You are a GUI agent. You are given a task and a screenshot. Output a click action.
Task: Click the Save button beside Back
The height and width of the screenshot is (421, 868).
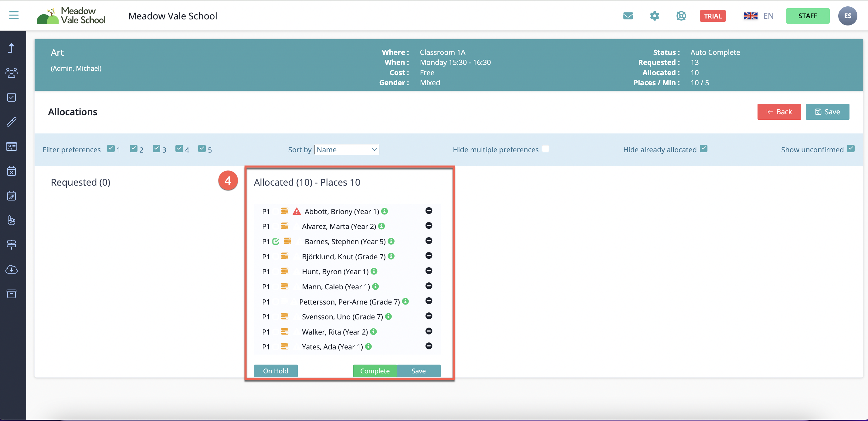[x=827, y=112]
